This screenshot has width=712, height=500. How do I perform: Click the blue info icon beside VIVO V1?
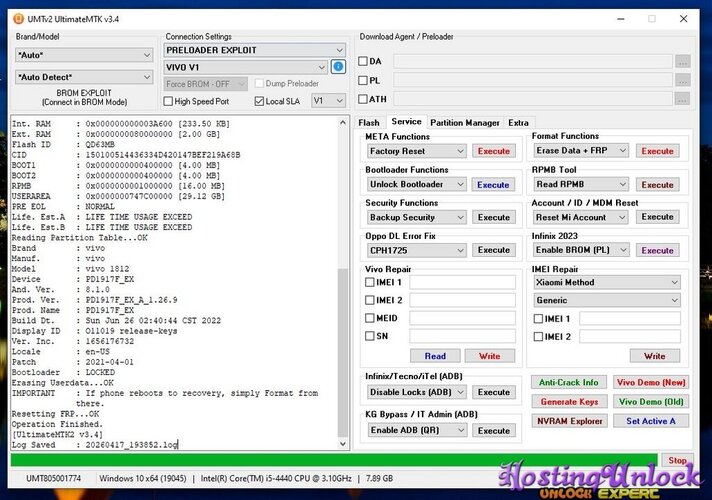click(x=338, y=67)
